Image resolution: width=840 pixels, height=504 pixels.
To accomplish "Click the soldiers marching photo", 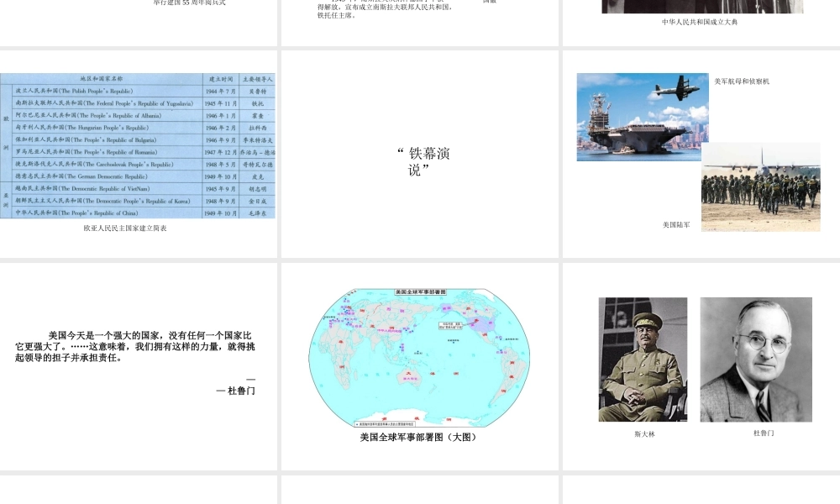I will (x=761, y=187).
